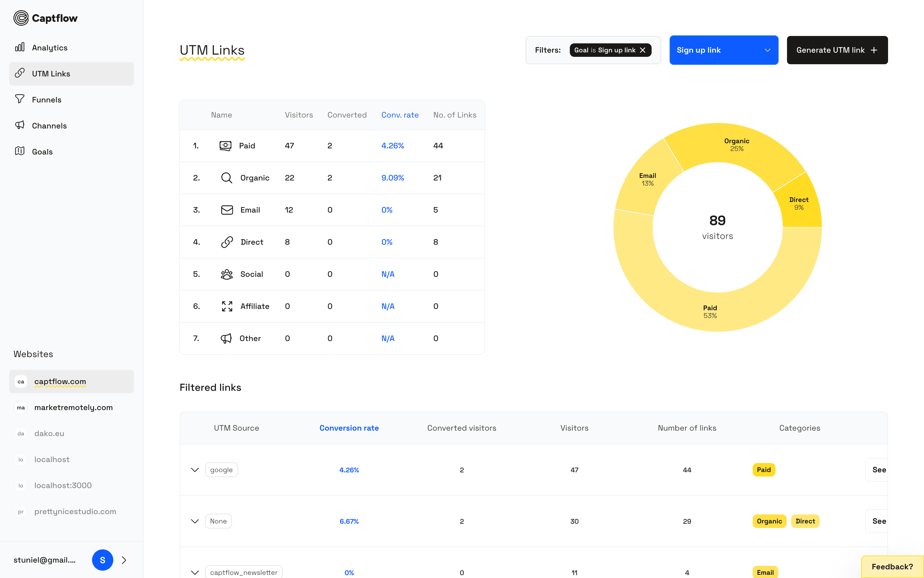The height and width of the screenshot is (578, 924).
Task: Click the None source tag
Action: [218, 521]
